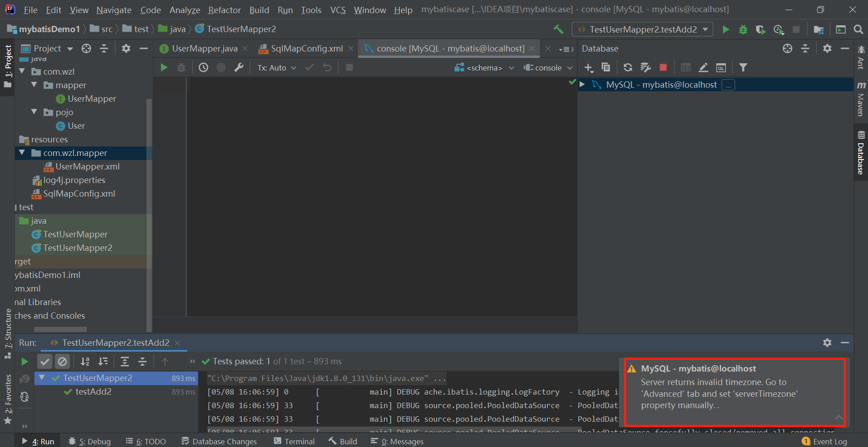Open the Project view selector dropdown

point(47,48)
